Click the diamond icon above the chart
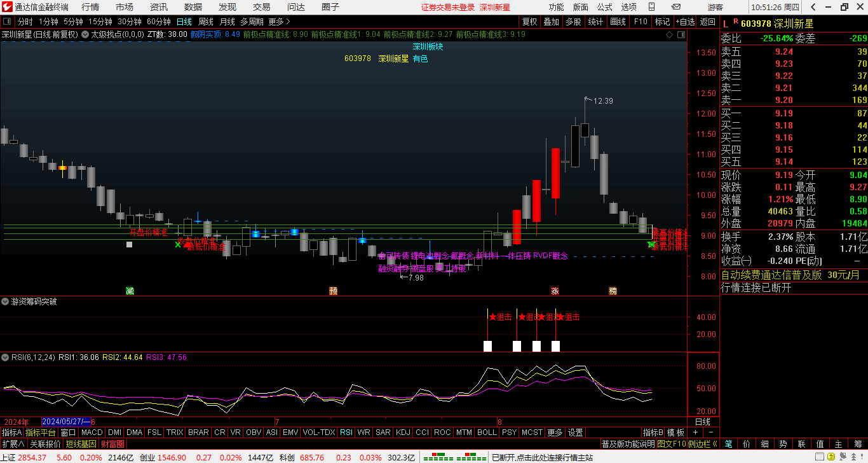Image resolution: width=868 pixels, height=463 pixels. click(669, 35)
